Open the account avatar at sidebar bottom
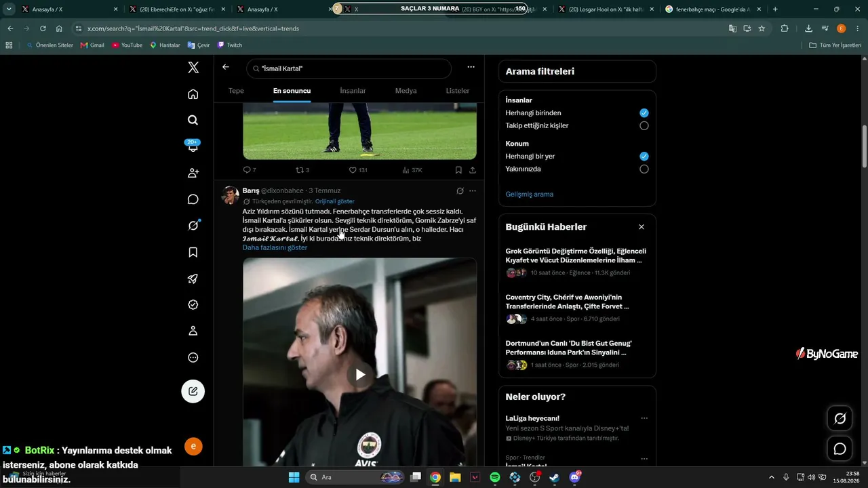 (193, 446)
